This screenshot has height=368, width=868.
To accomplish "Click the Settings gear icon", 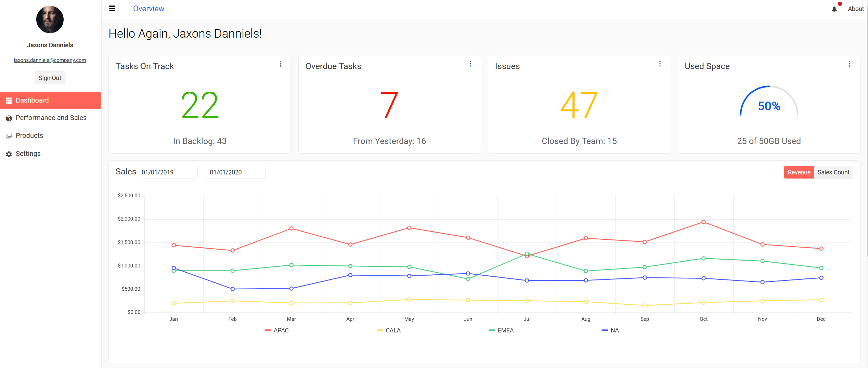I will tap(9, 154).
